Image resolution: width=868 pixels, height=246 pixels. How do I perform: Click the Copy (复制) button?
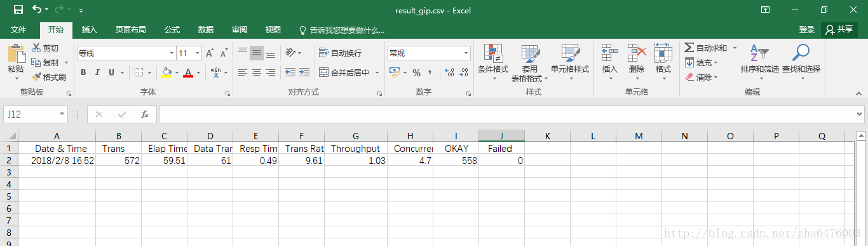(x=45, y=62)
